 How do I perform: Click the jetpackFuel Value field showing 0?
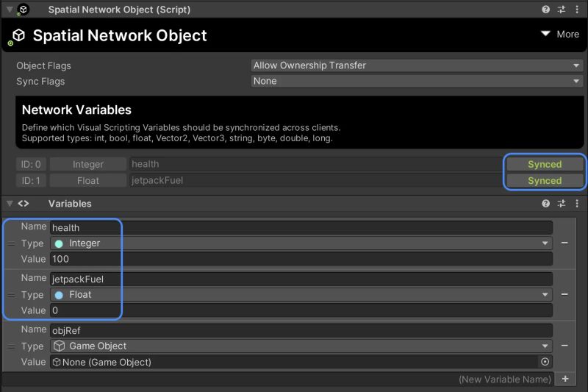pyautogui.click(x=301, y=310)
